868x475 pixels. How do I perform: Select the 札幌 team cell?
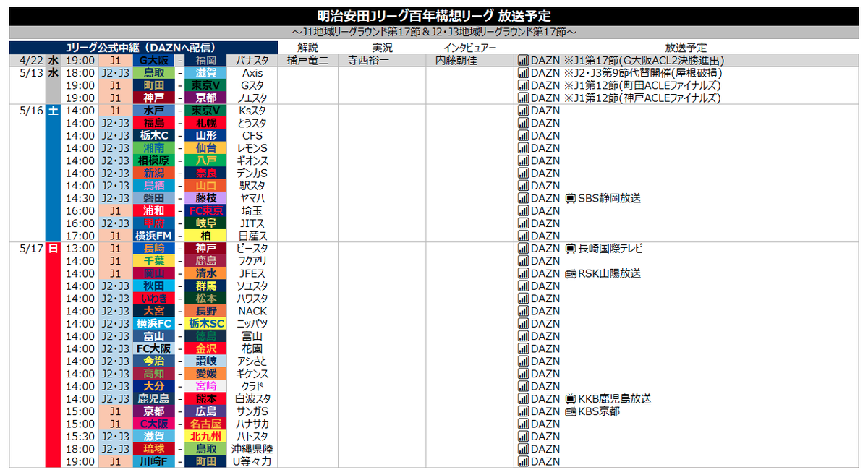tap(206, 123)
